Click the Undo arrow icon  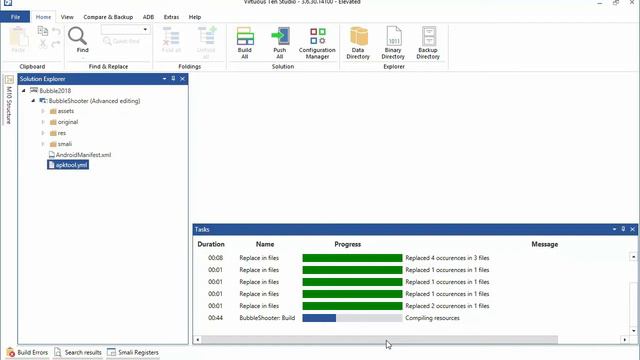(56, 31)
